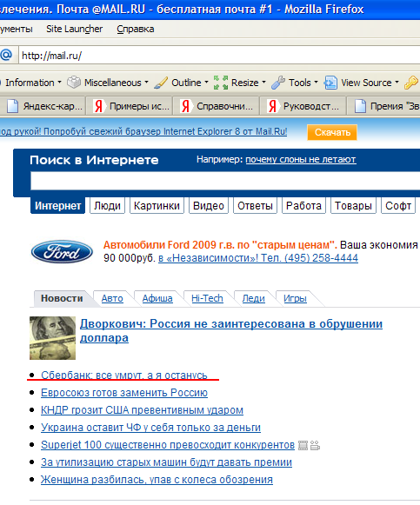The height and width of the screenshot is (505, 420).
Task: Open the утилизацию старых машин news link
Action: 166,462
